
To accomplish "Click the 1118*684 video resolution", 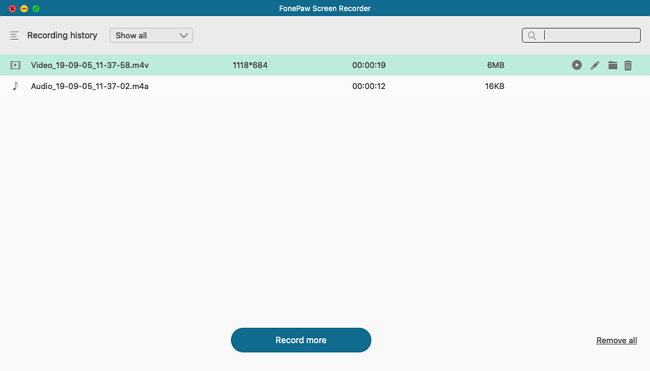I will point(250,65).
